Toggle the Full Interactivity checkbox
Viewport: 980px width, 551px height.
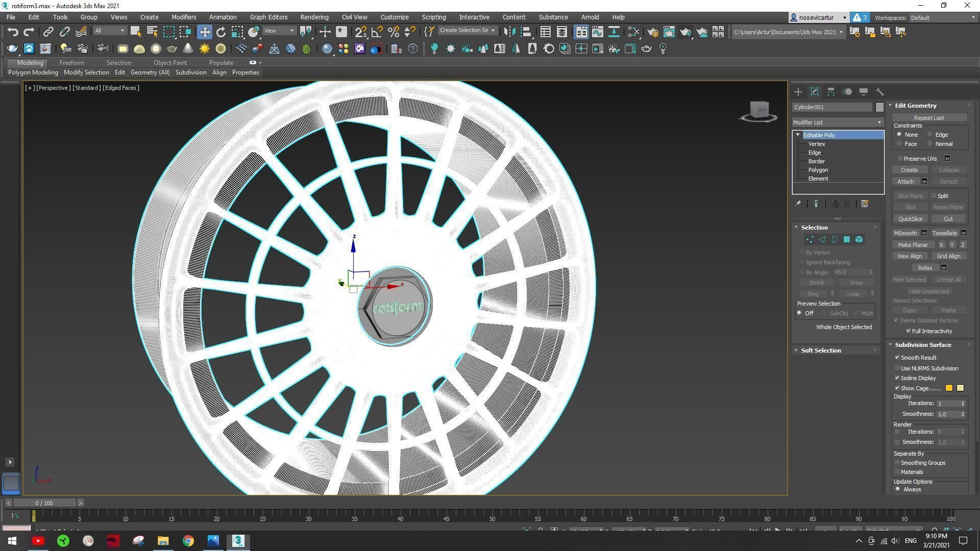coord(909,331)
